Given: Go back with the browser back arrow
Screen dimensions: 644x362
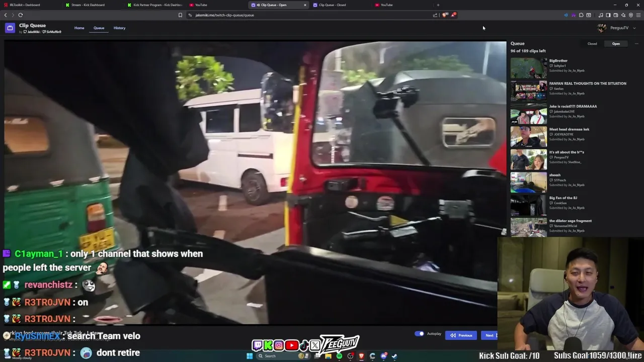Looking at the screenshot, I should (6, 15).
